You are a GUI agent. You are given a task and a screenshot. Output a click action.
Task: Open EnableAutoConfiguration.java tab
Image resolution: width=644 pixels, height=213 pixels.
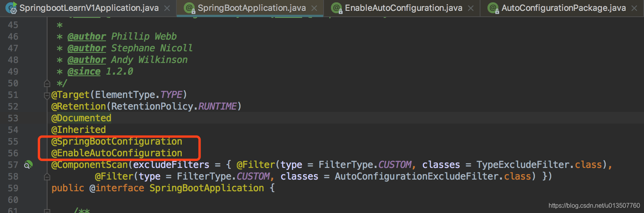[x=403, y=8]
